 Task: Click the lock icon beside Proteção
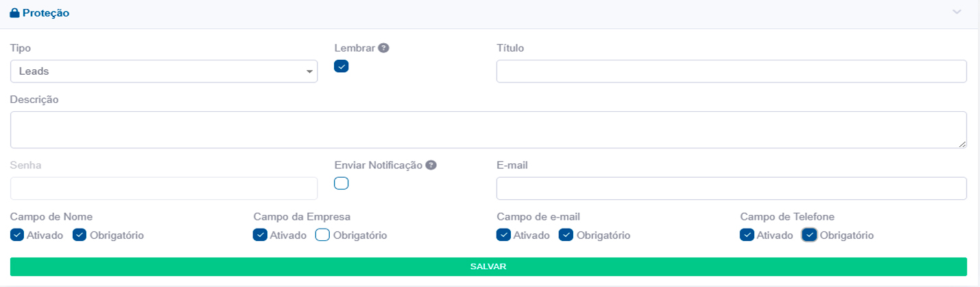(x=15, y=13)
